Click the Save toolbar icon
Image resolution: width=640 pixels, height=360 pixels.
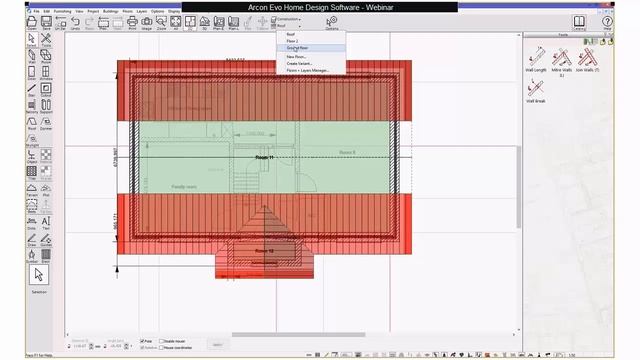point(47,22)
